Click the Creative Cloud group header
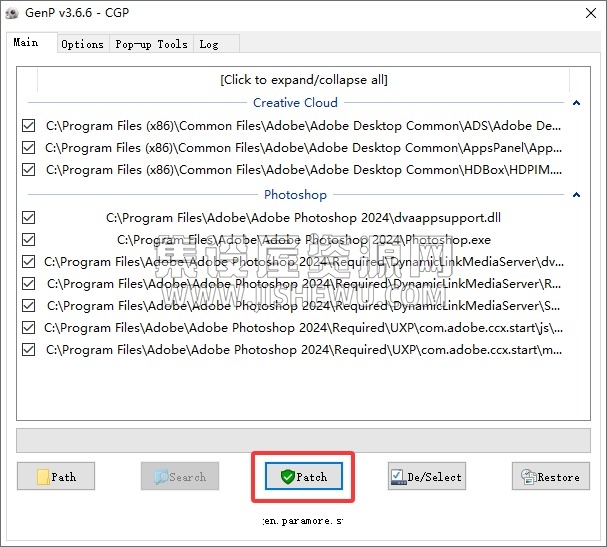607x547 pixels. [x=295, y=103]
